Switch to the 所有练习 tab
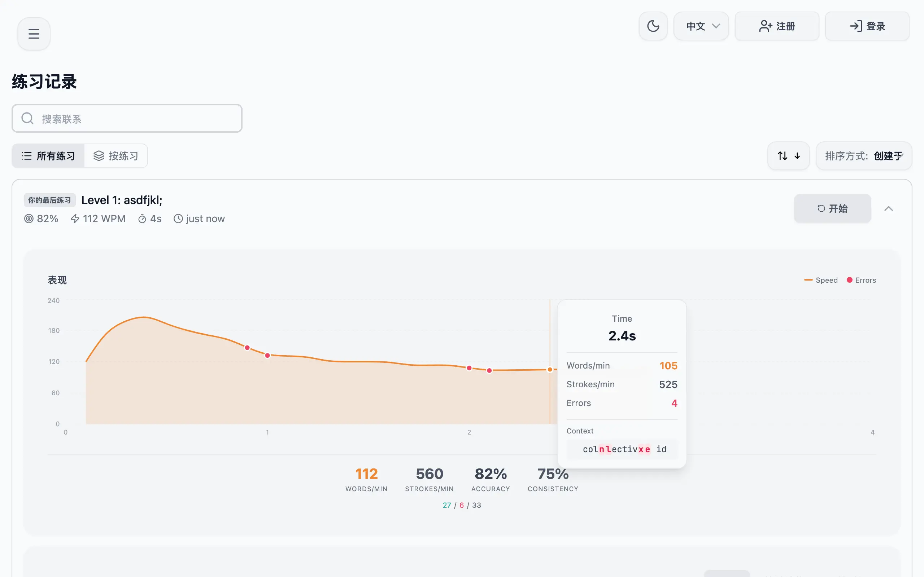924x577 pixels. click(x=48, y=155)
